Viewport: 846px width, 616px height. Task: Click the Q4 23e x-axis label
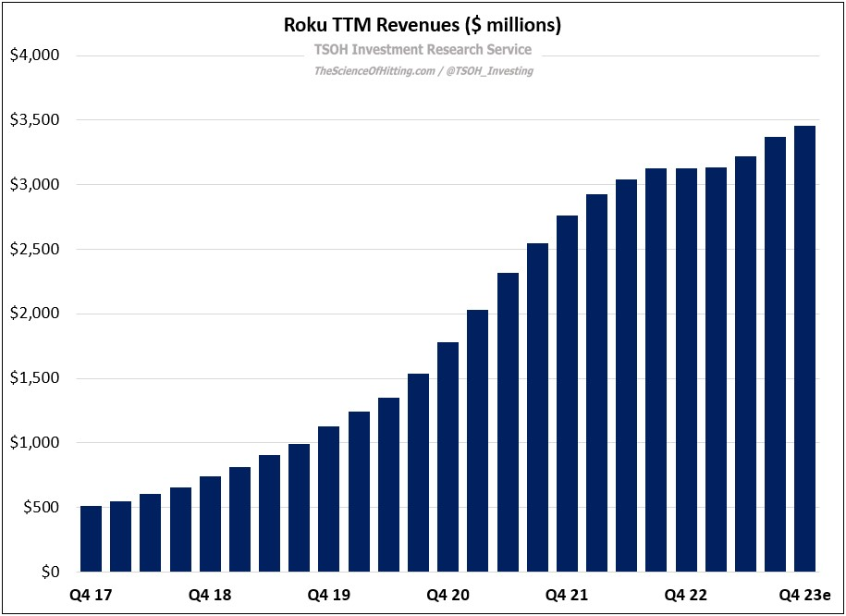[804, 595]
